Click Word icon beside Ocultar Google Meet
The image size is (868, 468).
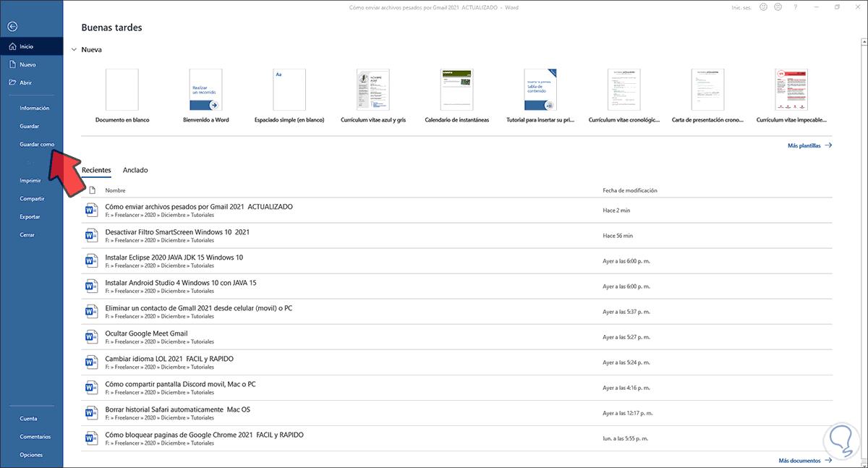coord(91,337)
